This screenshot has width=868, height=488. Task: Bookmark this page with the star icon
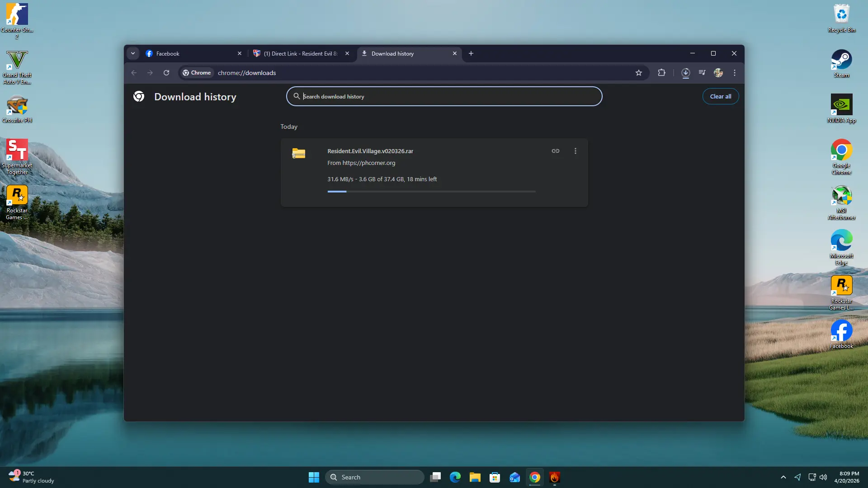pyautogui.click(x=638, y=73)
